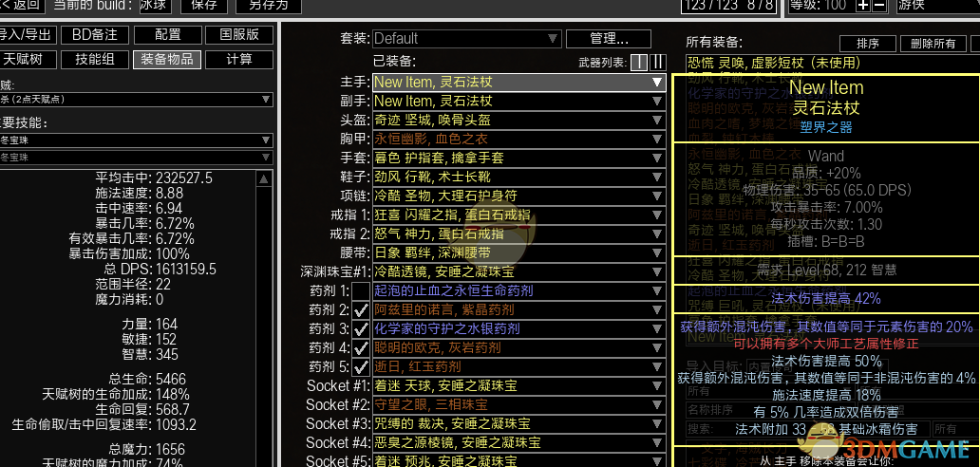This screenshot has width=980, height=467.
Task: Open the 主手 slot dropdown
Action: (519, 83)
